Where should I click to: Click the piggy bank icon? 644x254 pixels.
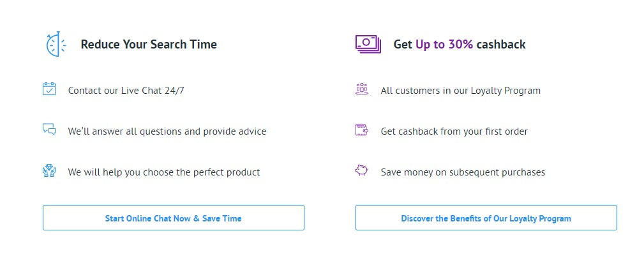(x=362, y=170)
